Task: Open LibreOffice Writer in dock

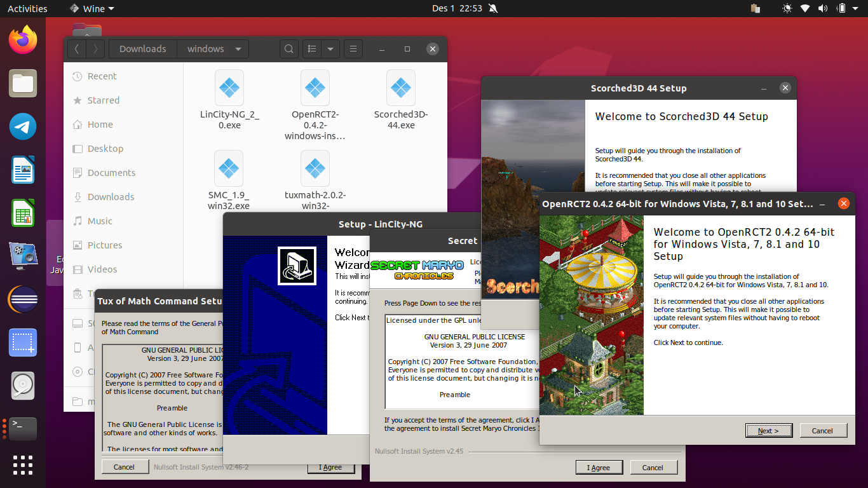Action: pyautogui.click(x=23, y=170)
